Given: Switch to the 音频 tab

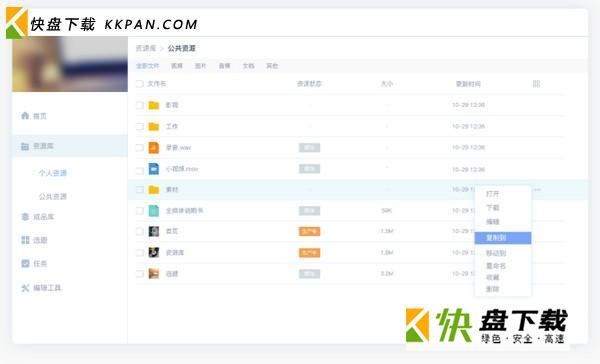Looking at the screenshot, I should 225,66.
